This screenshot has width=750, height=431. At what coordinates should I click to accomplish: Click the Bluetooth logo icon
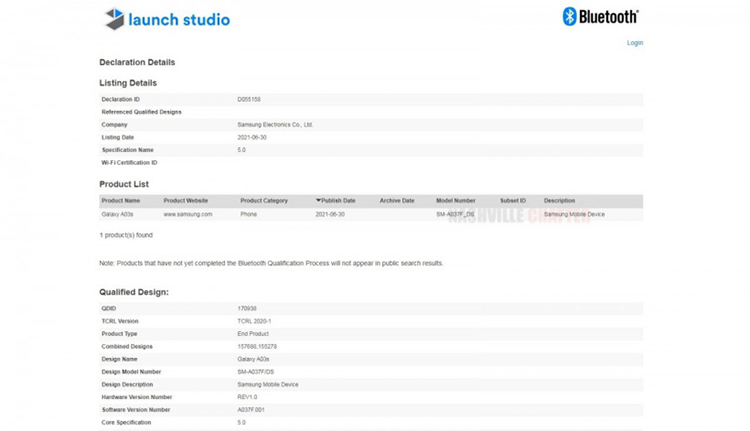[x=570, y=16]
